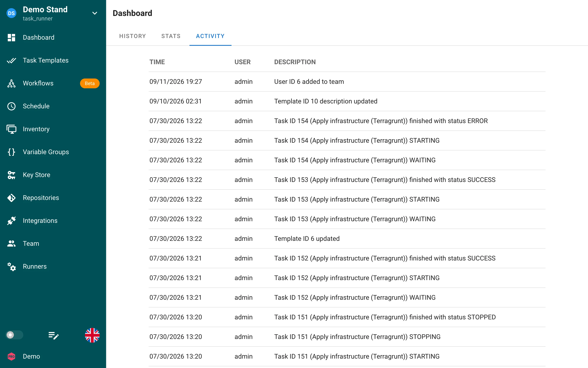Click the Repositories git icon

(11, 198)
